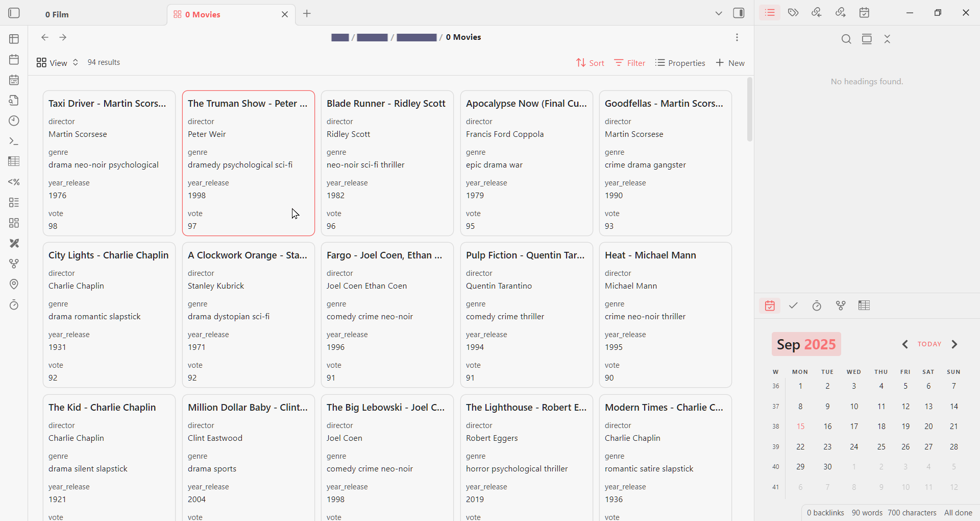The height and width of the screenshot is (521, 980).
Task: Collapse all headings in outline panel
Action: (887, 39)
